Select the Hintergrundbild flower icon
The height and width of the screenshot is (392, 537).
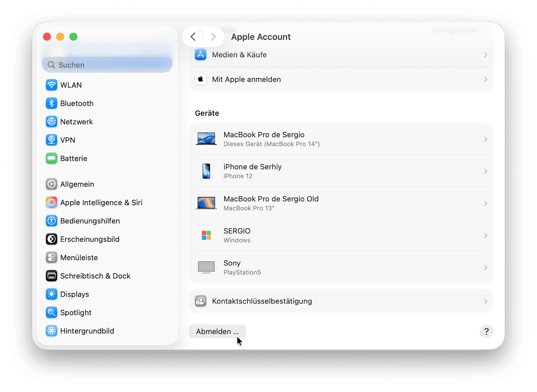(51, 331)
